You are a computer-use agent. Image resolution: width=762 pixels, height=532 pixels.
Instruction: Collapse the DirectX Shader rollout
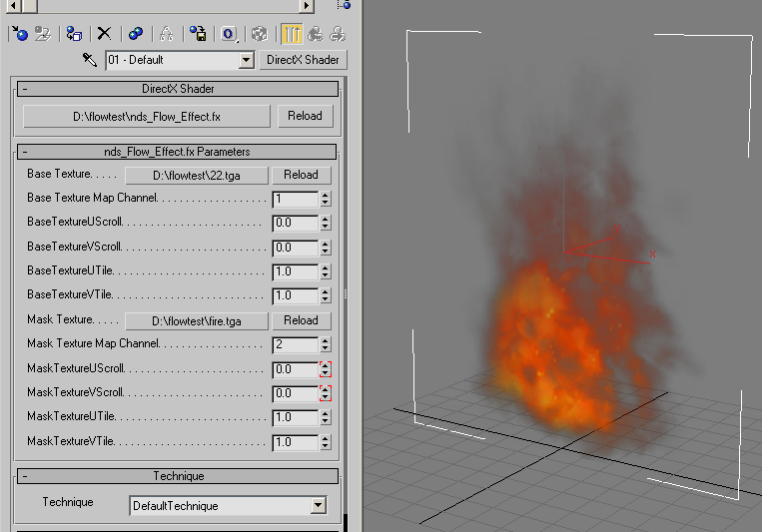[178, 89]
